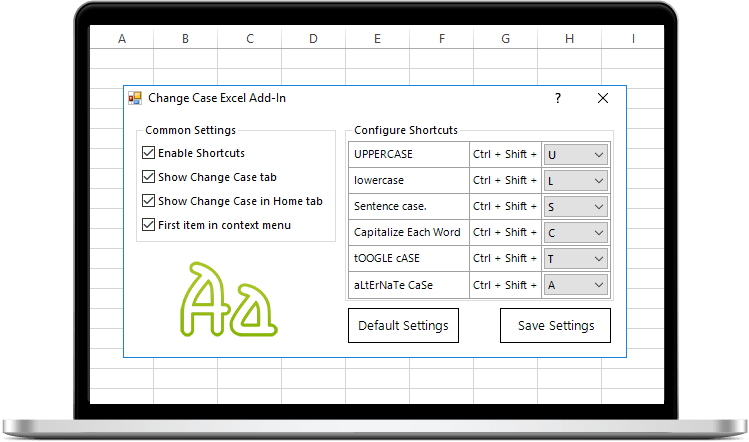Click the Common Settings group label

(191, 130)
